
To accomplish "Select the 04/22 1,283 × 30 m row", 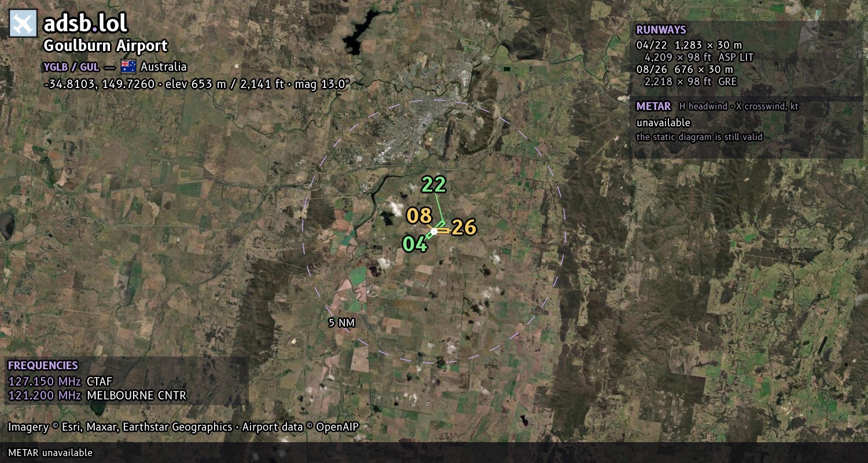I will [689, 45].
